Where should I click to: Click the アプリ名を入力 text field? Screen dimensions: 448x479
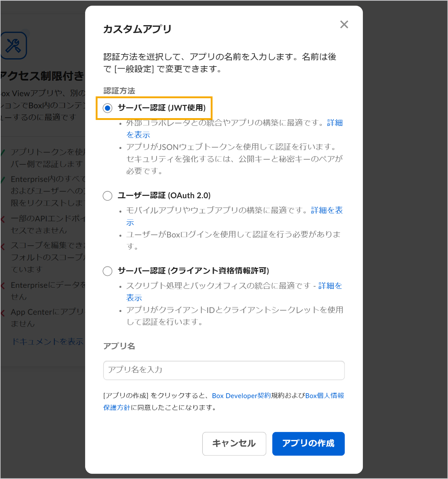point(224,370)
